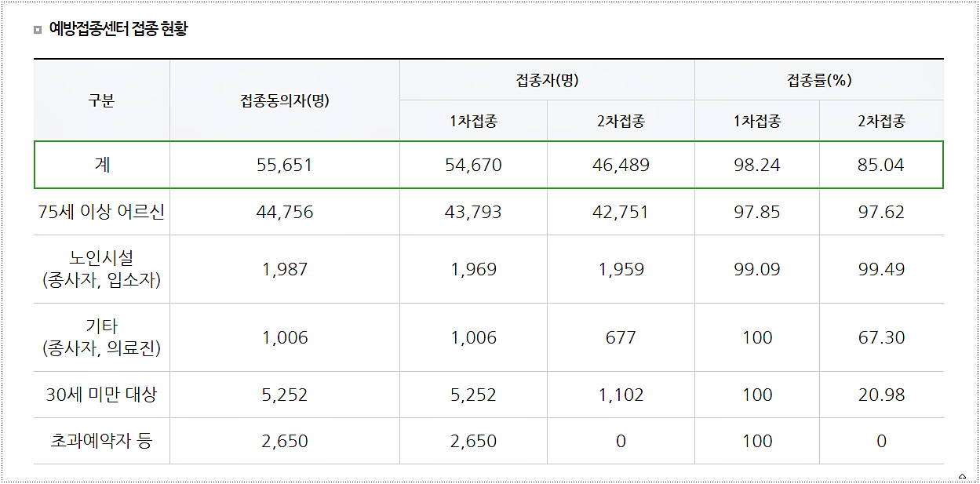Select the rate 97.62
This screenshot has width=980, height=484.
[881, 213]
